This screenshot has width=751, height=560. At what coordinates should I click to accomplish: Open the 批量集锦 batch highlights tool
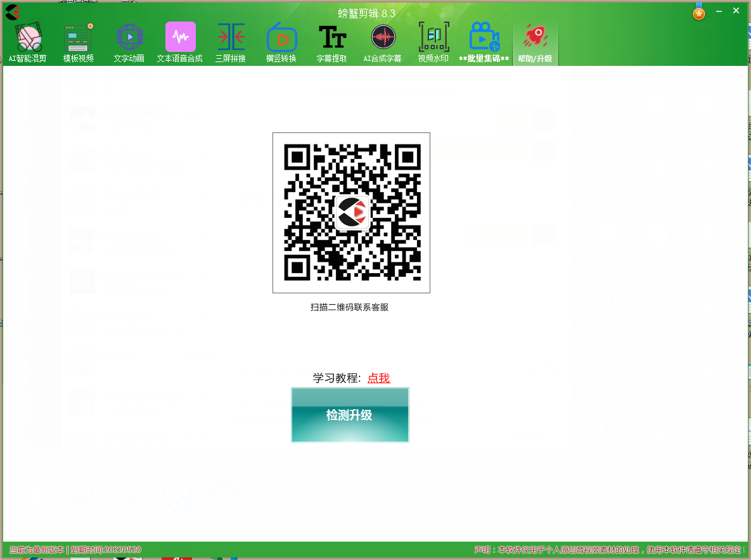click(x=484, y=42)
